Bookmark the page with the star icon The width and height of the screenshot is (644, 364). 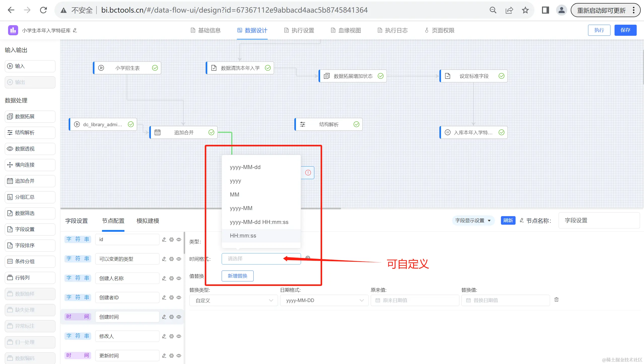coord(525,10)
